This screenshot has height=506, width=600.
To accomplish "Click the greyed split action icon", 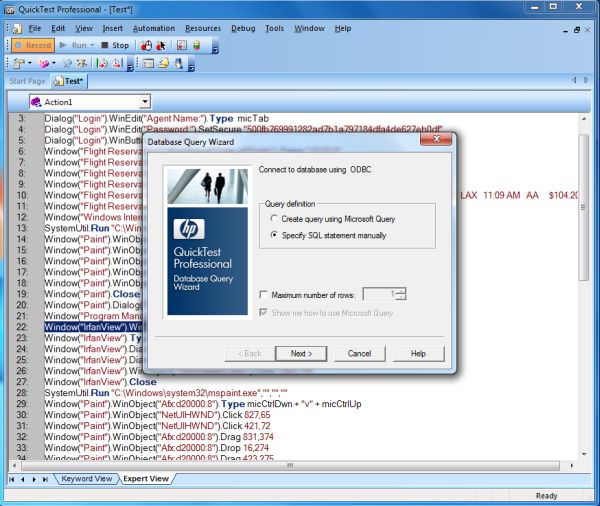I will (x=68, y=64).
